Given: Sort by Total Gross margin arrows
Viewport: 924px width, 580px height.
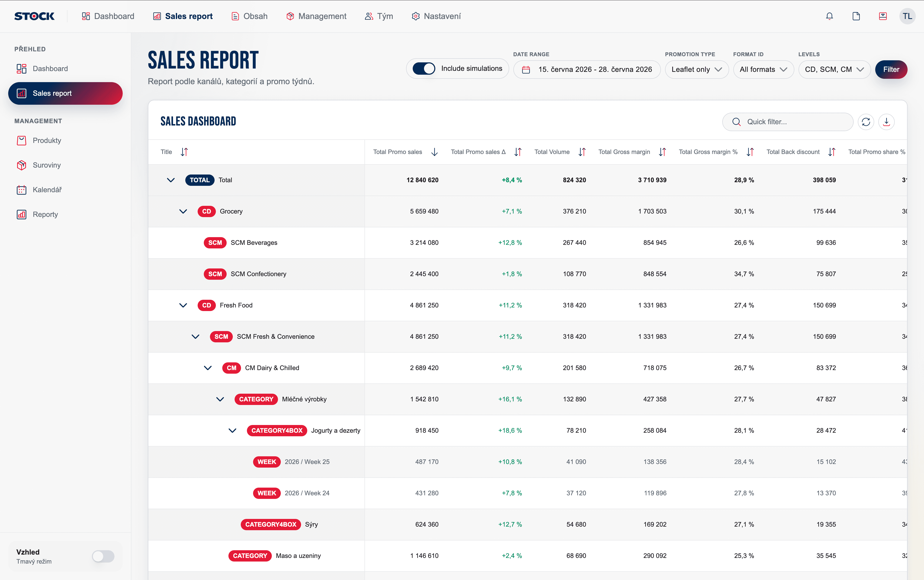Looking at the screenshot, I should pyautogui.click(x=662, y=152).
